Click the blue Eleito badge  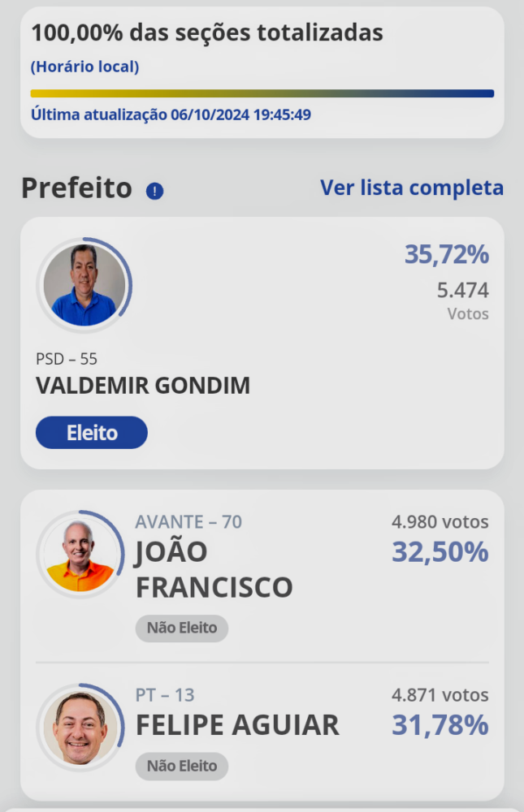92,433
